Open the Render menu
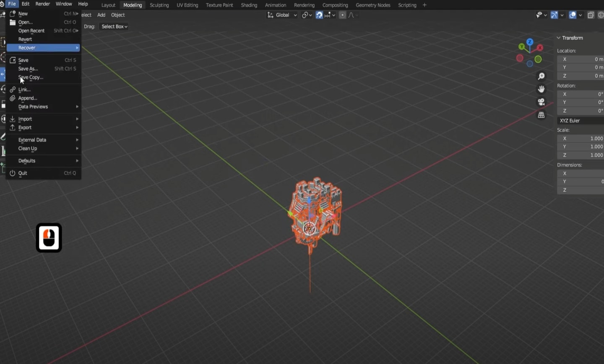The width and height of the screenshot is (604, 364). click(x=43, y=4)
